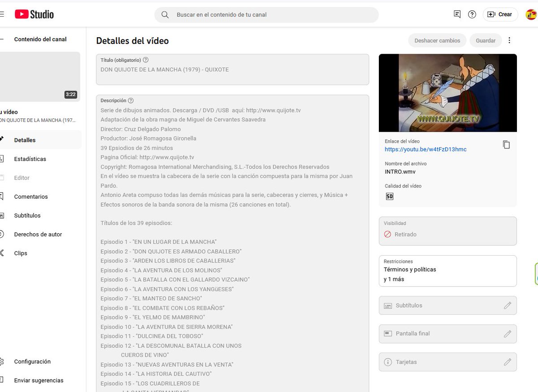
Task: Click the YouTube Studio logo
Action: point(34,14)
